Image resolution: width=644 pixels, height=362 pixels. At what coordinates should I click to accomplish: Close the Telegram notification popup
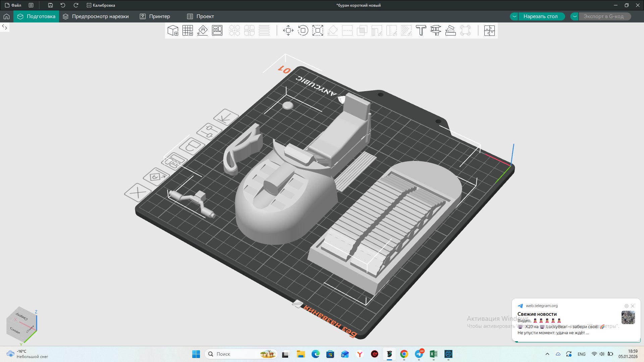click(x=633, y=306)
